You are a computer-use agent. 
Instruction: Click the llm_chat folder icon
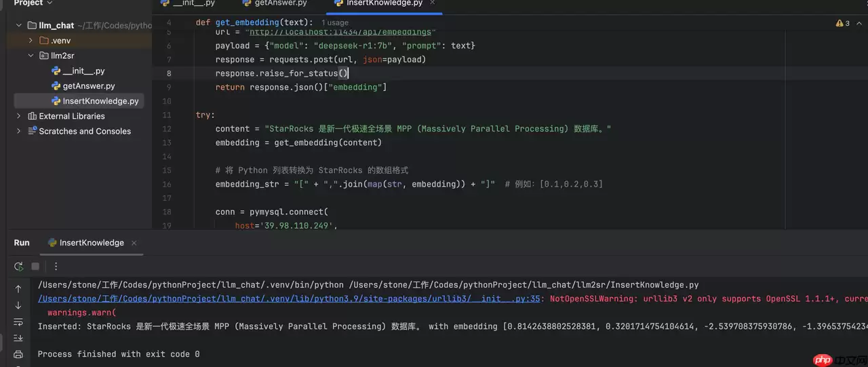(31, 25)
